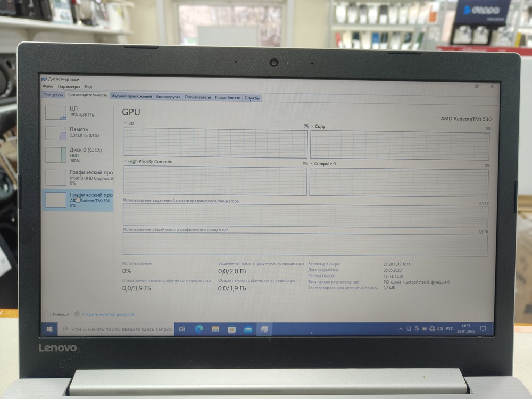
Task: Launch Microsoft Edge from taskbar
Action: (199, 330)
